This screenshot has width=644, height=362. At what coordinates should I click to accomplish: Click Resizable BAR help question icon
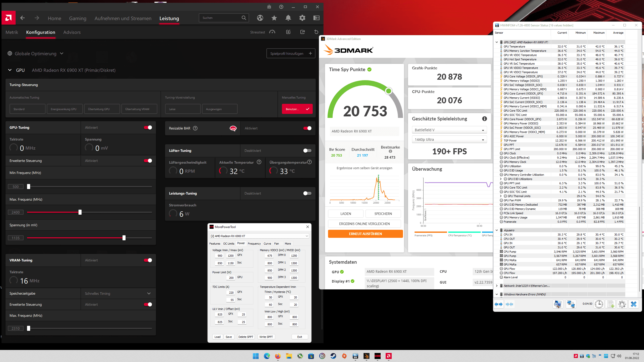pyautogui.click(x=195, y=128)
